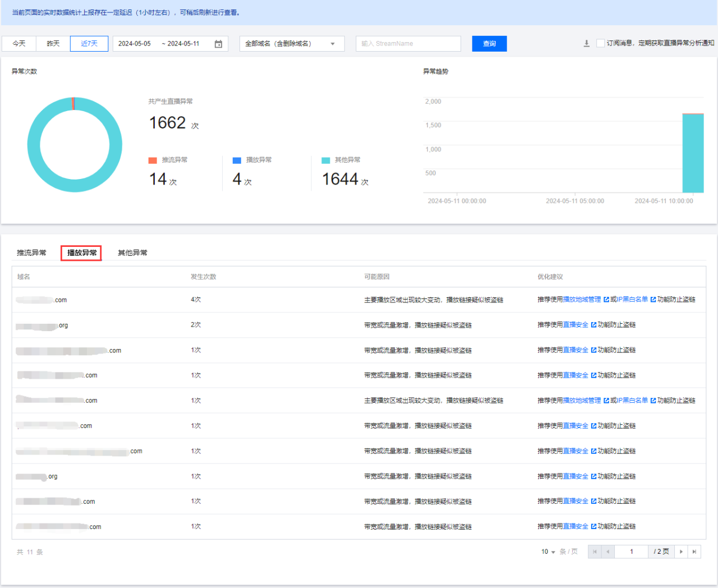Select the 播放异常 tab
This screenshot has height=588, width=718.
[x=82, y=253]
